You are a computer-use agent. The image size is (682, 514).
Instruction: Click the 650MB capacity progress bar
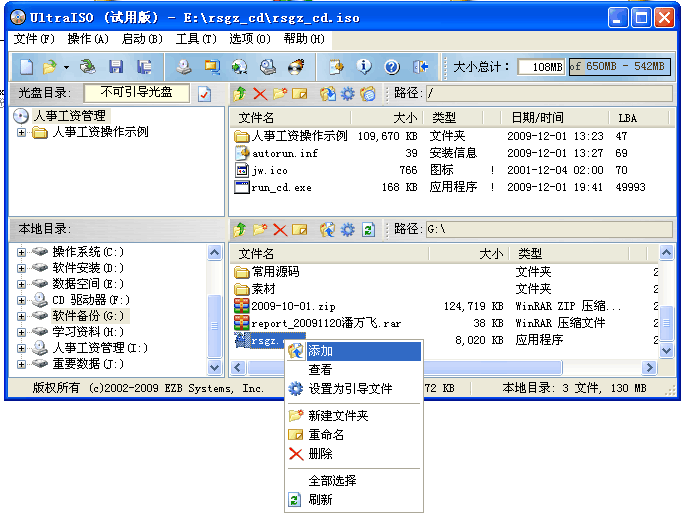coord(620,67)
